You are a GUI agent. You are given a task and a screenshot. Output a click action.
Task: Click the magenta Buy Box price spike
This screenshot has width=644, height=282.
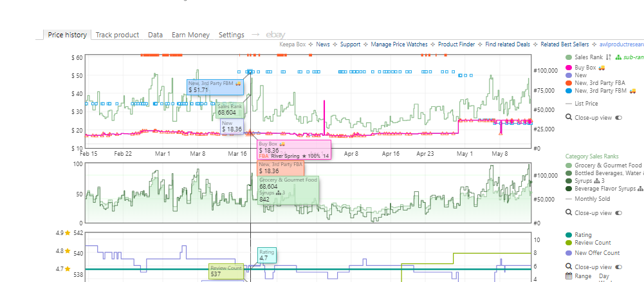324,117
